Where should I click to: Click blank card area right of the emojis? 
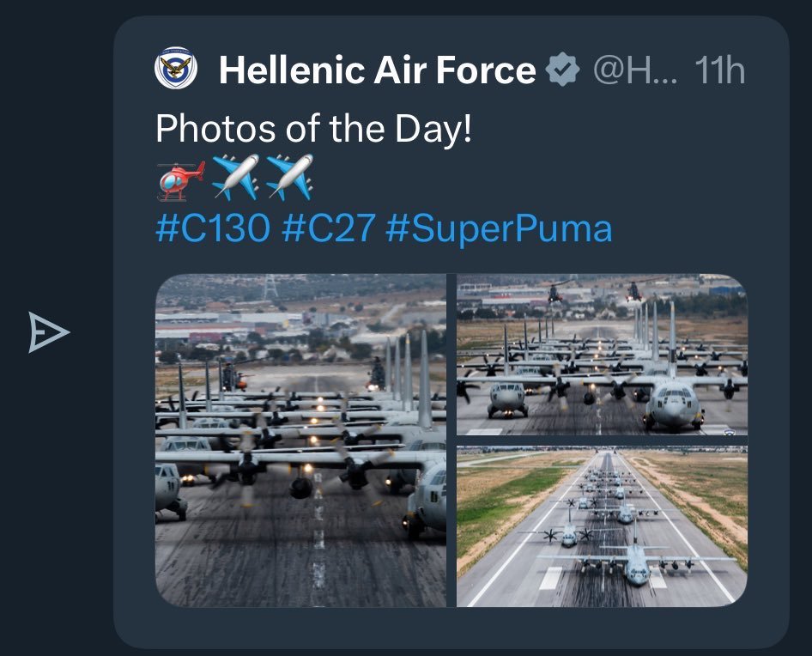point(532,178)
